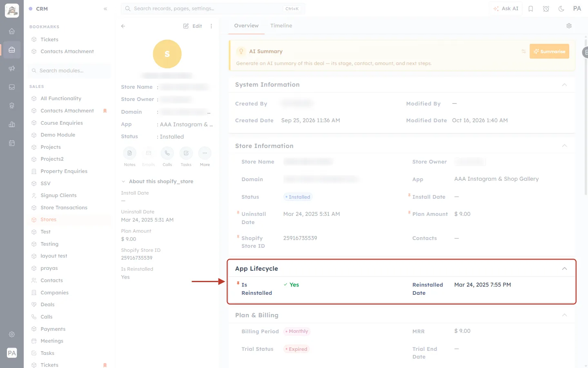The height and width of the screenshot is (368, 588).
Task: Open Tasks quick action
Action: pos(186,153)
